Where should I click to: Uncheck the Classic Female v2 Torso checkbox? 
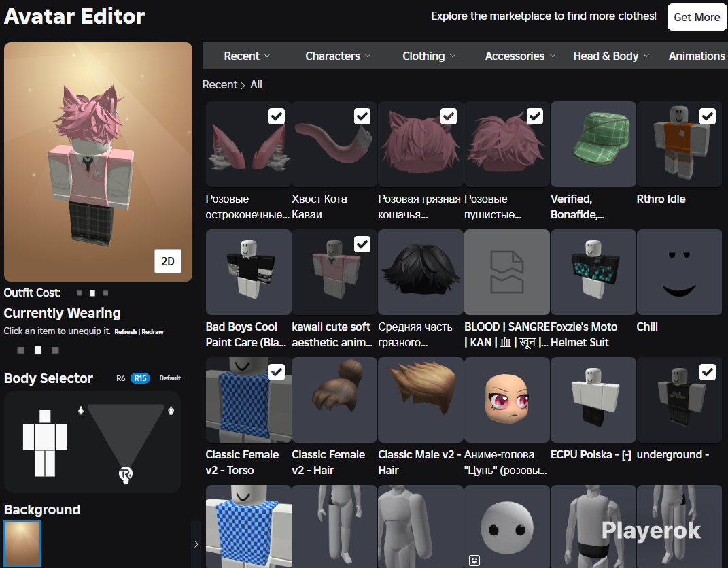(277, 372)
